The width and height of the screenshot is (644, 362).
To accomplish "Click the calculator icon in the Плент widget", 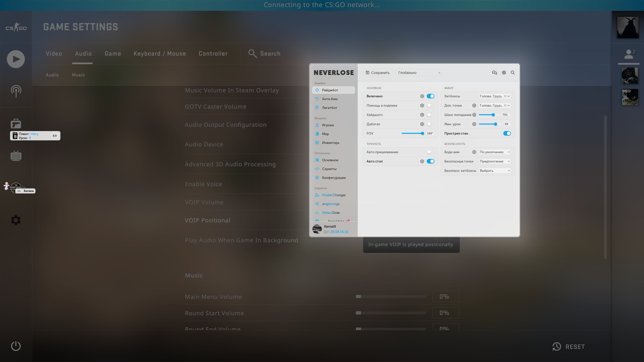I will click(x=15, y=136).
